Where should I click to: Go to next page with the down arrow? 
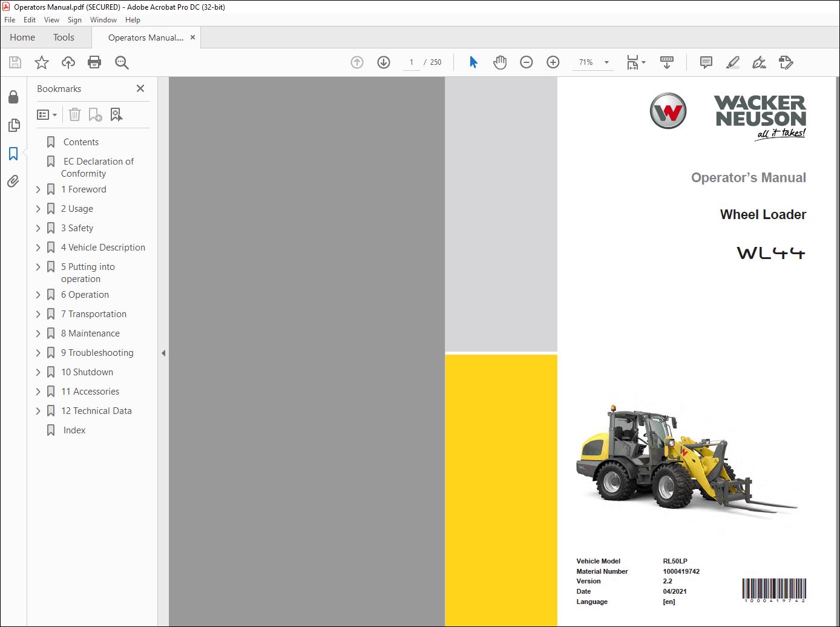point(384,62)
